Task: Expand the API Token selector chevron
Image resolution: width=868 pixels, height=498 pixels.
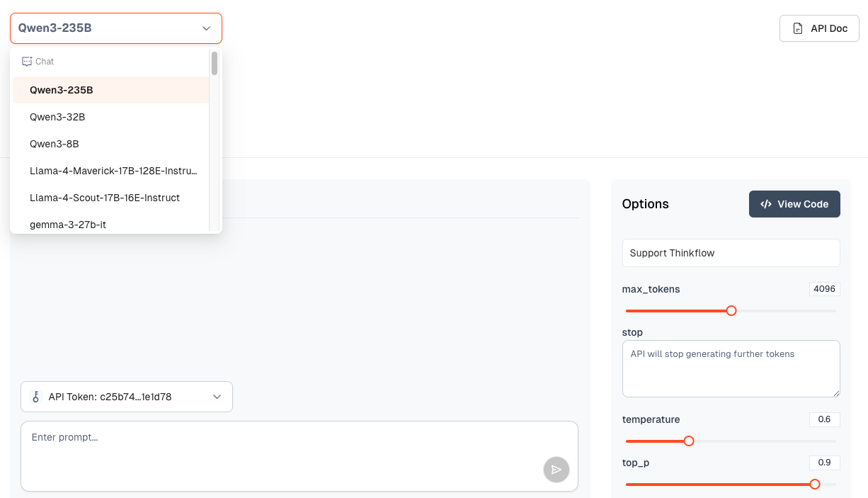Action: 217,397
